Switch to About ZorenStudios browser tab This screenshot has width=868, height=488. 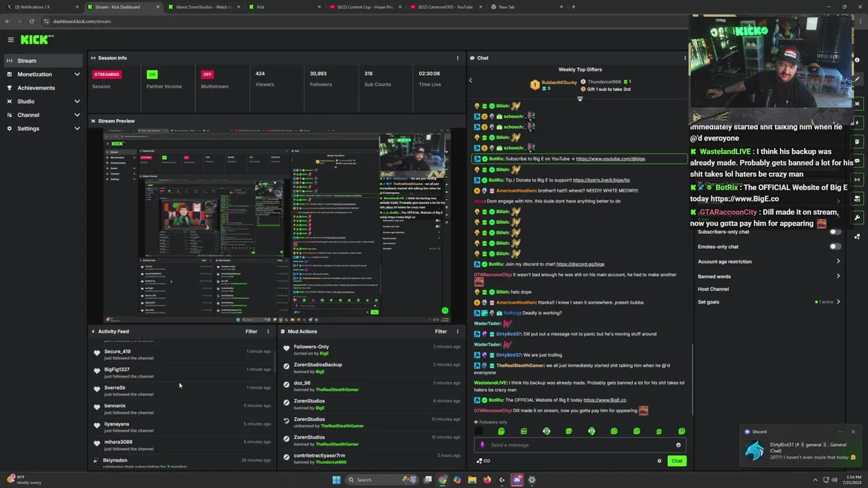tap(202, 7)
